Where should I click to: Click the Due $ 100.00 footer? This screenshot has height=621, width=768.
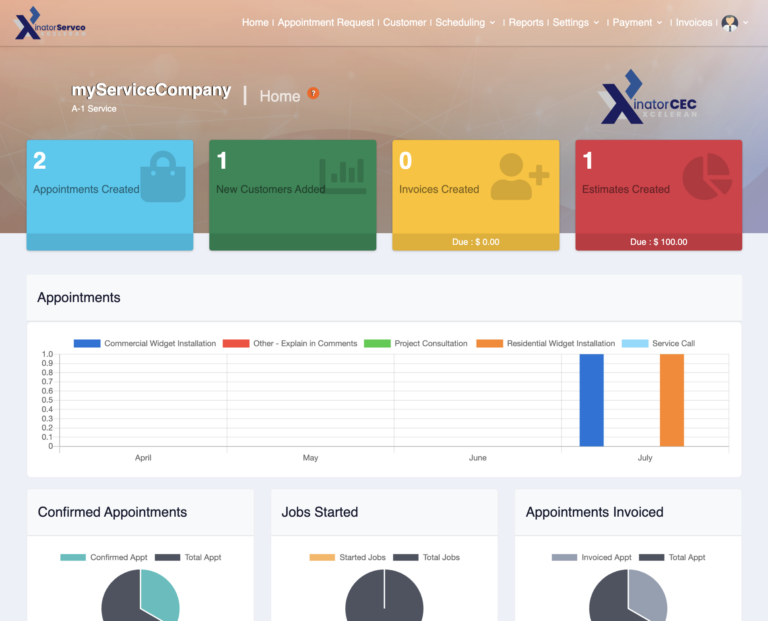click(x=659, y=242)
